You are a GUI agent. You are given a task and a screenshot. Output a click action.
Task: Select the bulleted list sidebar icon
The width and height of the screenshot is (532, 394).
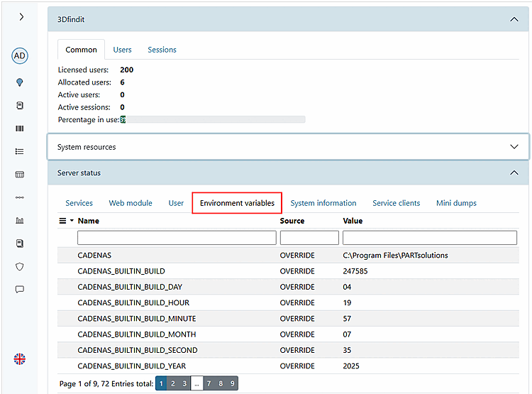click(20, 151)
